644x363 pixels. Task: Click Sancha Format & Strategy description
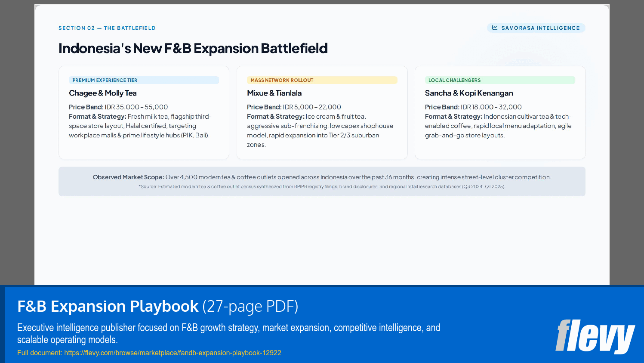point(498,126)
